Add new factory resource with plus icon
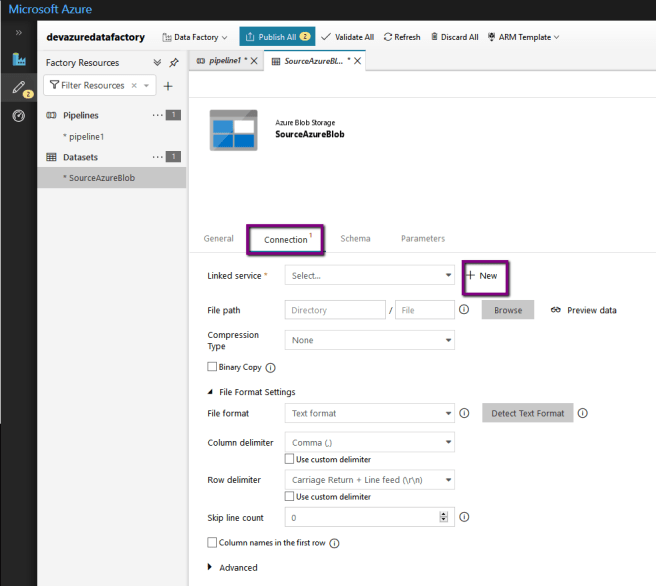The image size is (656, 586). coord(168,86)
